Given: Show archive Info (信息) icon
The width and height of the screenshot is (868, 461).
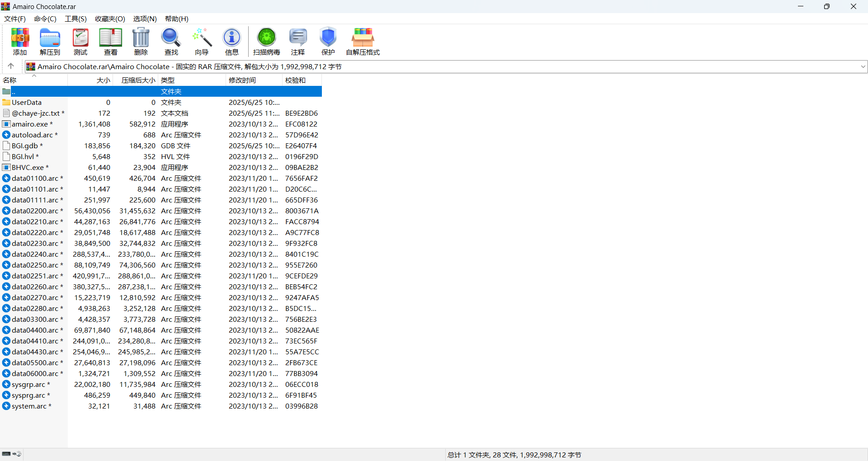Looking at the screenshot, I should pos(232,41).
